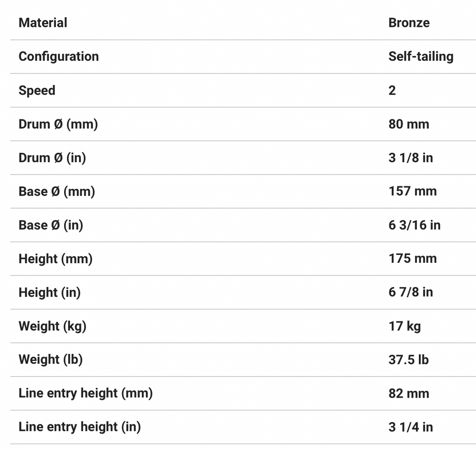
Task: Click the Bronze material value
Action: coord(409,23)
